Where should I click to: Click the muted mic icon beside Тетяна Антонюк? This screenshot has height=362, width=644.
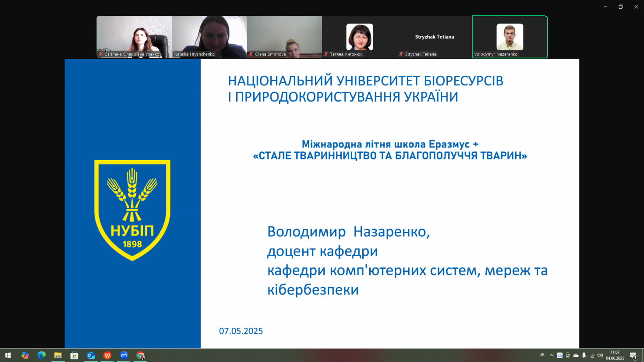[x=326, y=54]
